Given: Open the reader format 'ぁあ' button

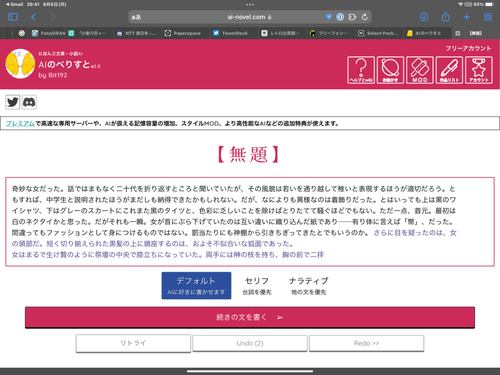Looking at the screenshot, I should click(x=136, y=17).
